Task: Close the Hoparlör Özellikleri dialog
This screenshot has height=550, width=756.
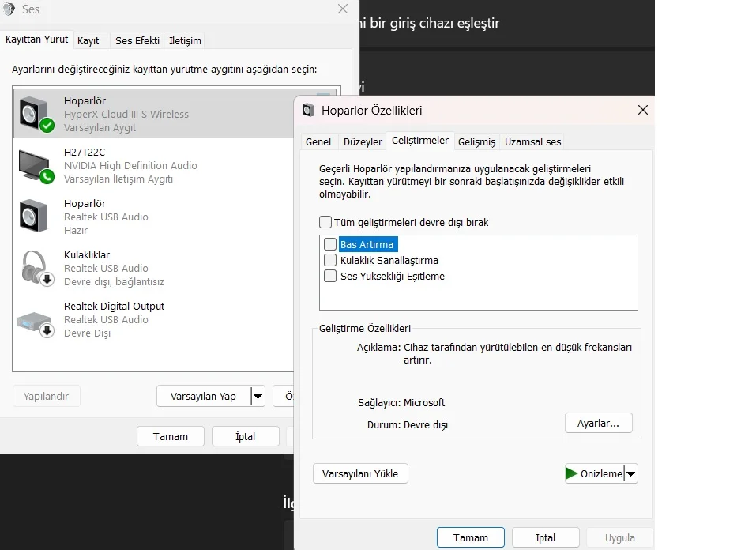Action: tap(643, 110)
